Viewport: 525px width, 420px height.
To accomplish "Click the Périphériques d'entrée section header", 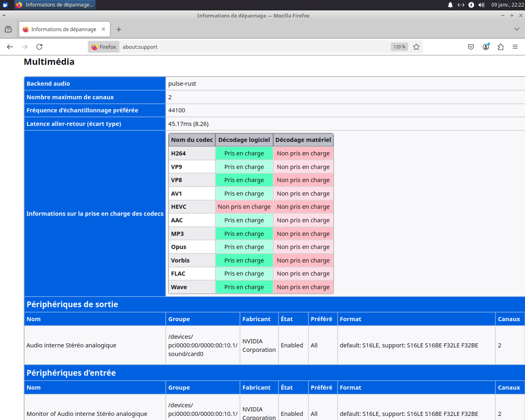I will click(x=71, y=373).
